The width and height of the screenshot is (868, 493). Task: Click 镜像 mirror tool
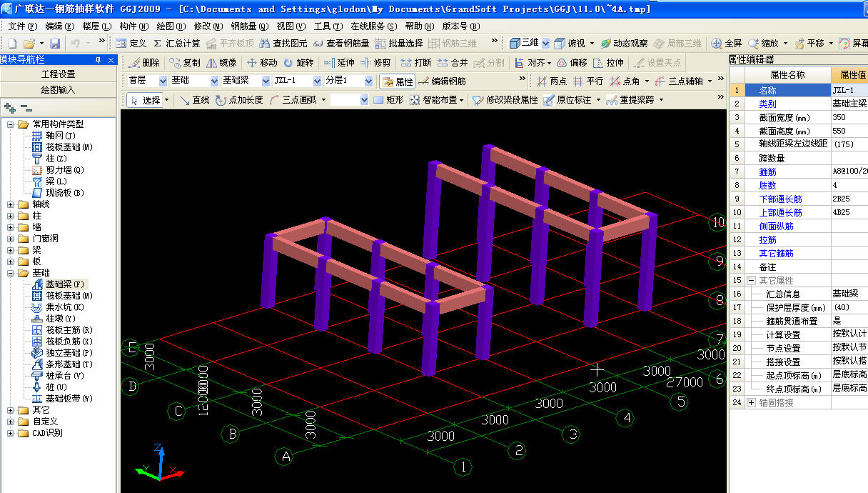pos(221,63)
